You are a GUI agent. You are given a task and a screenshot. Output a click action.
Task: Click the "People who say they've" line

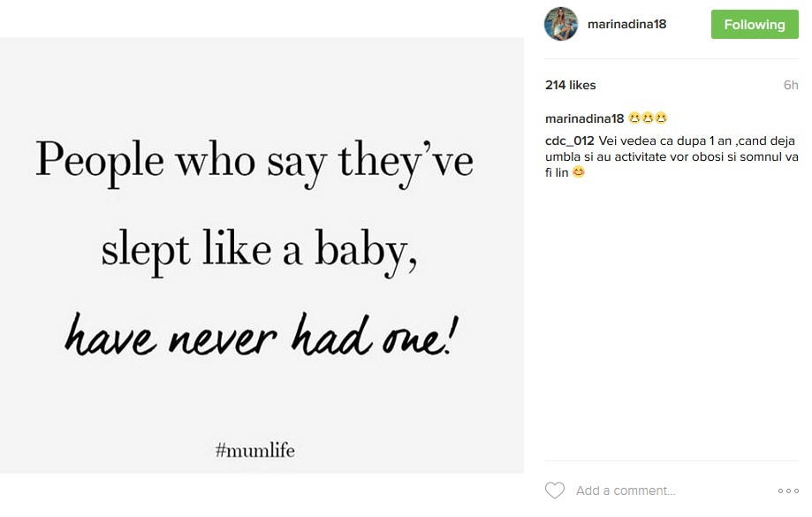[x=254, y=163]
